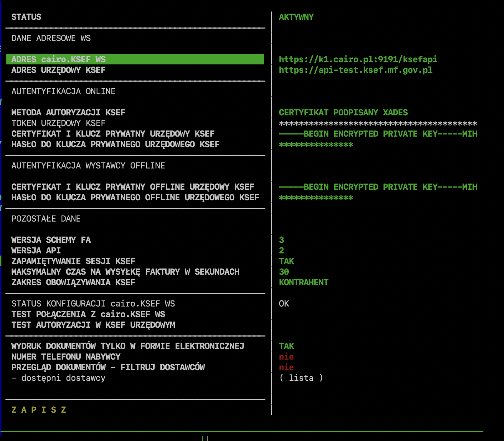Viewport: 504px width, 441px height.
Task: Run TEST POŁĄCZENIA Z cairo.KSEF WS
Action: [88, 314]
